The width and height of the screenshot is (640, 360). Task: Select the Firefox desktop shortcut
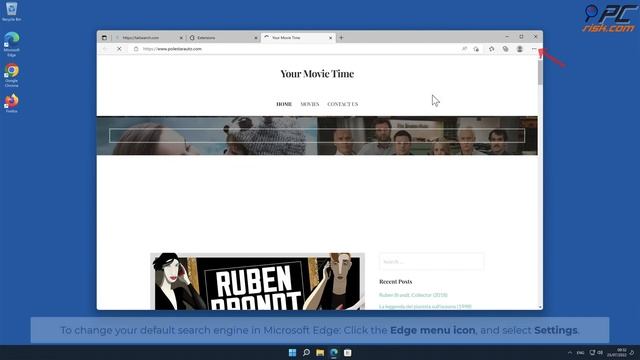[11, 104]
